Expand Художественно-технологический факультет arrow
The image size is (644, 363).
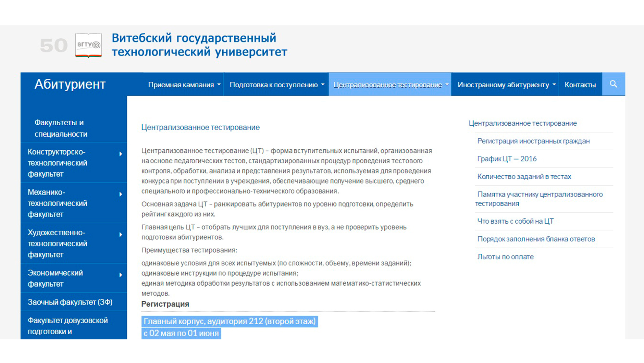(x=121, y=235)
